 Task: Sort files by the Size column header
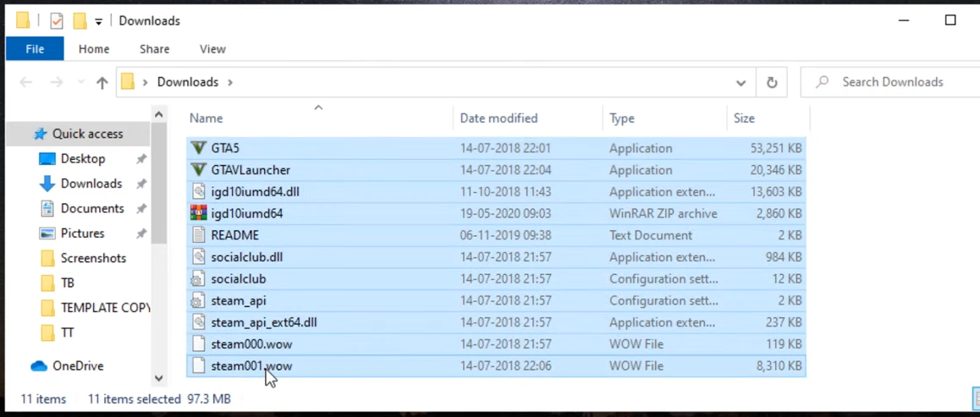pyautogui.click(x=744, y=118)
